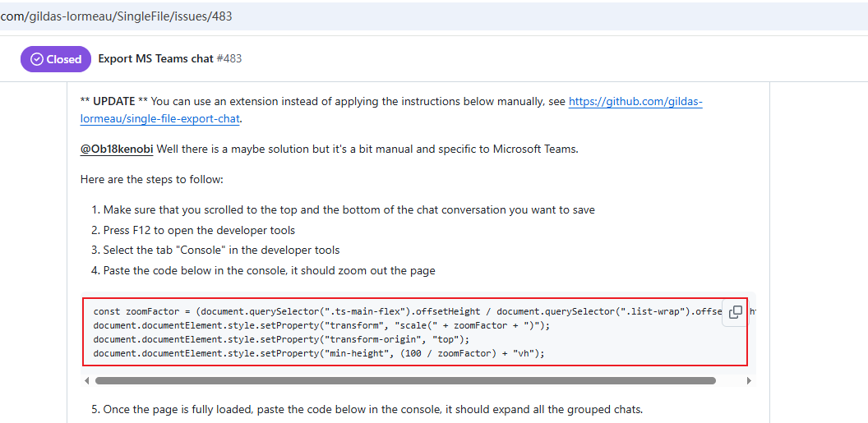Click the issue title Export MS Teams chat
Image resolution: width=868 pixels, height=423 pixels.
155,59
